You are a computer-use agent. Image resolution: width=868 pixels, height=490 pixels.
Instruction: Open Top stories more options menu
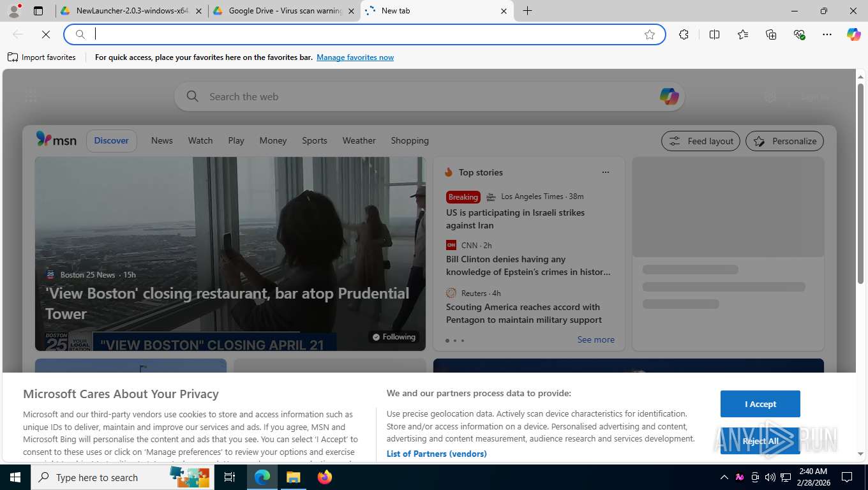(606, 172)
